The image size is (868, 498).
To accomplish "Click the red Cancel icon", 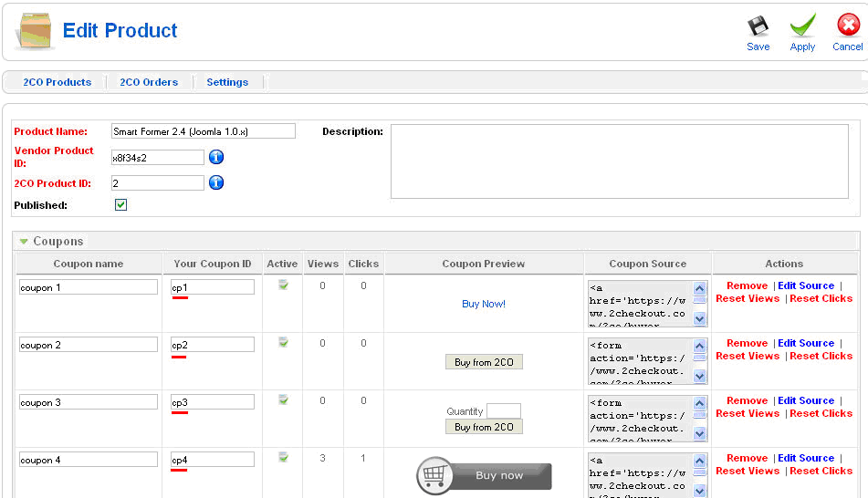I will point(848,25).
